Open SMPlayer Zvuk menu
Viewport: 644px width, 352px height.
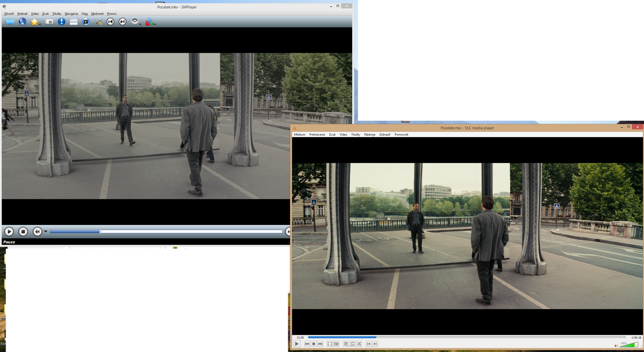pos(46,14)
